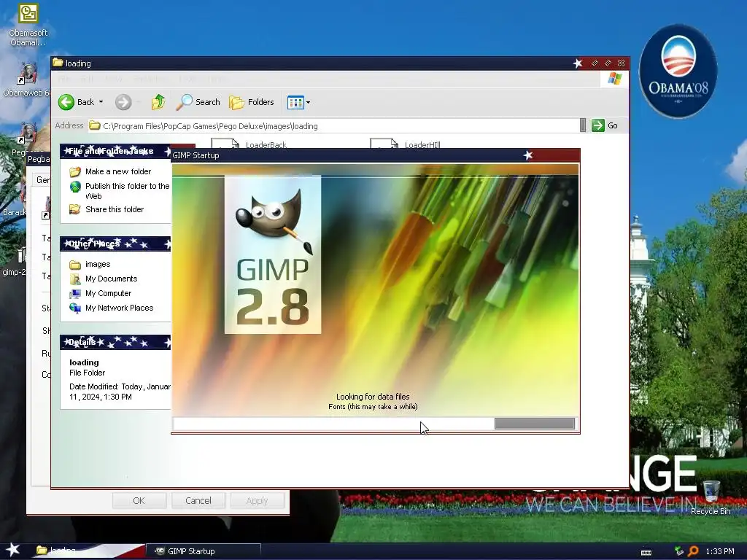Click the loading window title bar
This screenshot has height=560, width=747.
[x=340, y=63]
